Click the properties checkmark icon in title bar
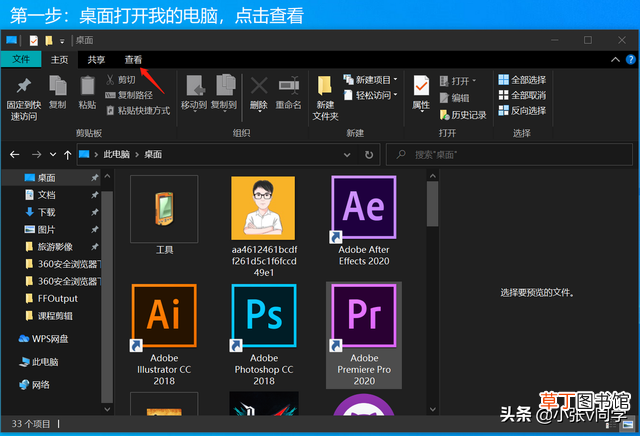640x436 pixels. click(x=33, y=40)
